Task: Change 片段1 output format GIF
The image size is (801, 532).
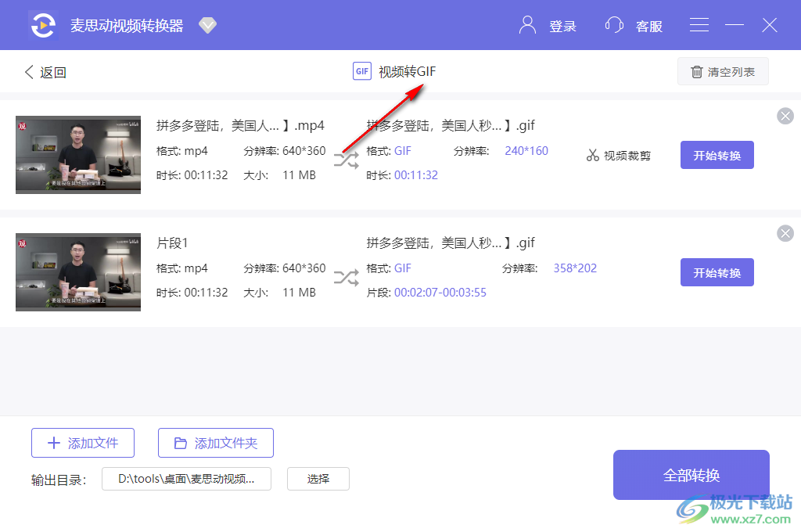Action: pos(403,268)
